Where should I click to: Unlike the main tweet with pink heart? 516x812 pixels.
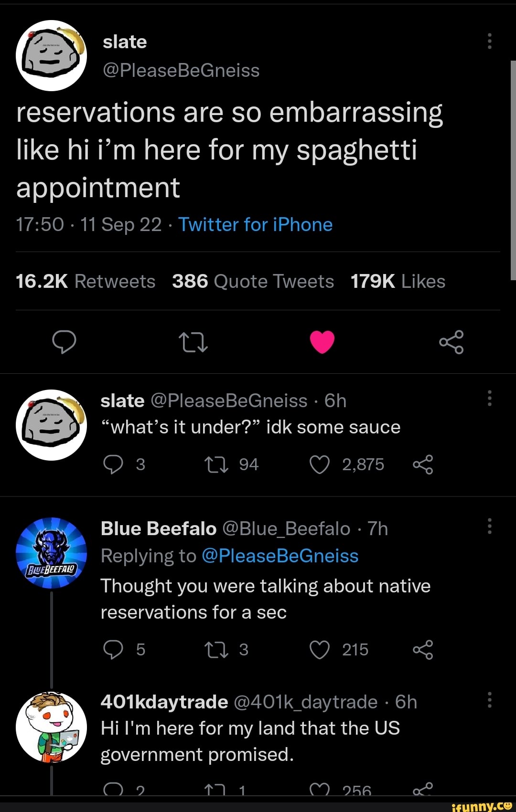point(322,342)
